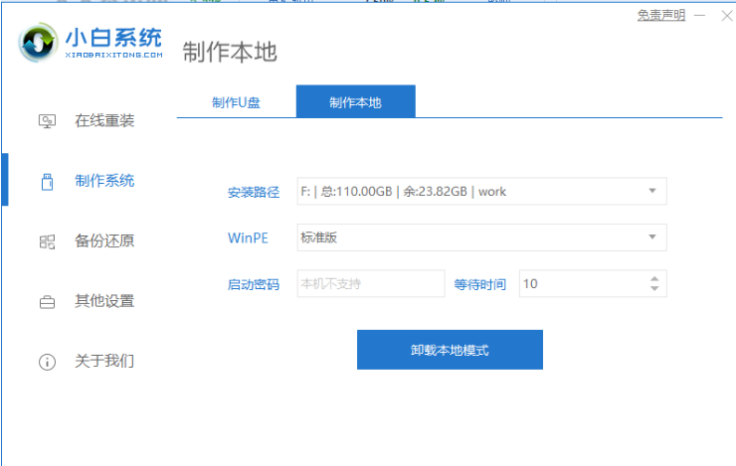The image size is (736, 466).
Task: Click the 在线重装 monitor icon
Action: 47,121
